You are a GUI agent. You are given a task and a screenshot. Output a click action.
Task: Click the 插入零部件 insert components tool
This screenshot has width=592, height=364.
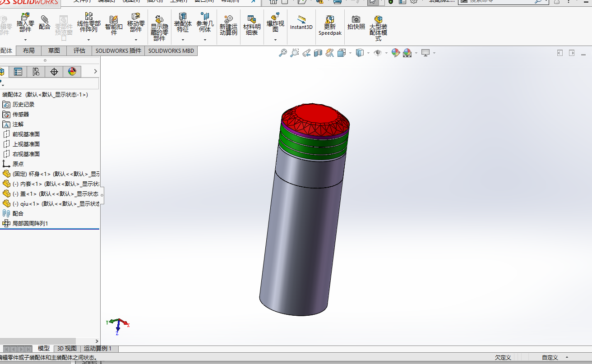(x=25, y=23)
